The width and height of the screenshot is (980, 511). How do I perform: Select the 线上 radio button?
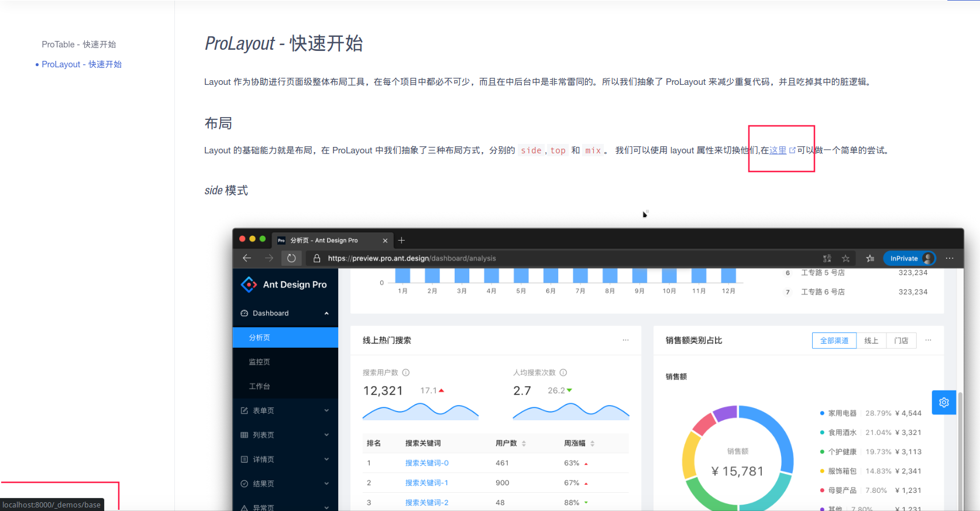pyautogui.click(x=871, y=341)
